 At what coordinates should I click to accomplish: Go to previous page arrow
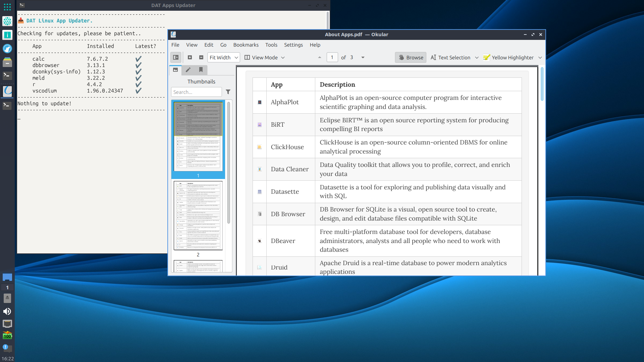(x=320, y=57)
